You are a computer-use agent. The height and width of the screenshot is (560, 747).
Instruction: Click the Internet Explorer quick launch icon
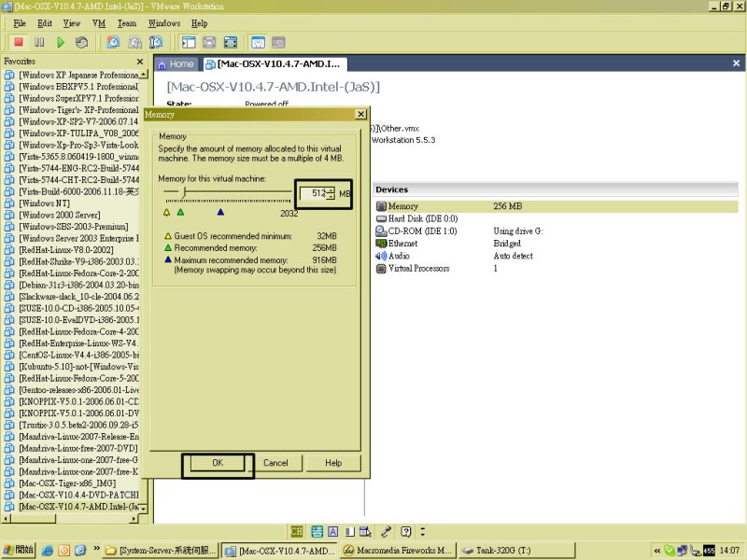48,551
